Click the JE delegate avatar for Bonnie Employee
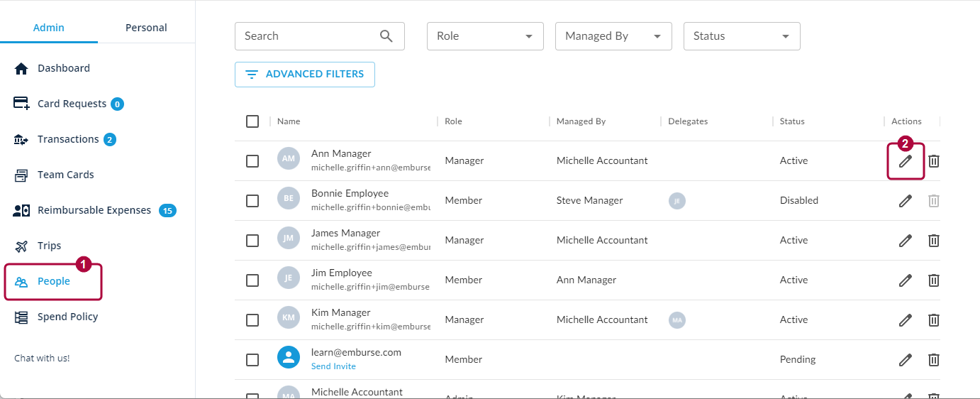This screenshot has width=980, height=399. pyautogui.click(x=676, y=201)
